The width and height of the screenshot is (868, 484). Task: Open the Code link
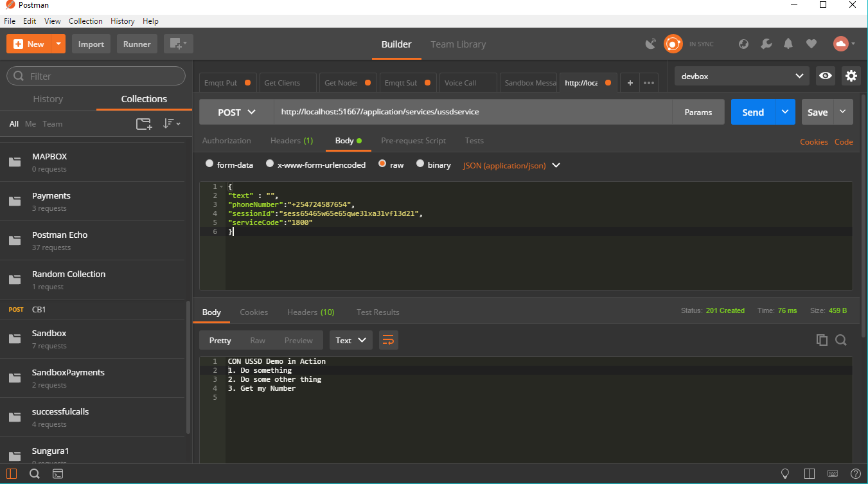[844, 142]
